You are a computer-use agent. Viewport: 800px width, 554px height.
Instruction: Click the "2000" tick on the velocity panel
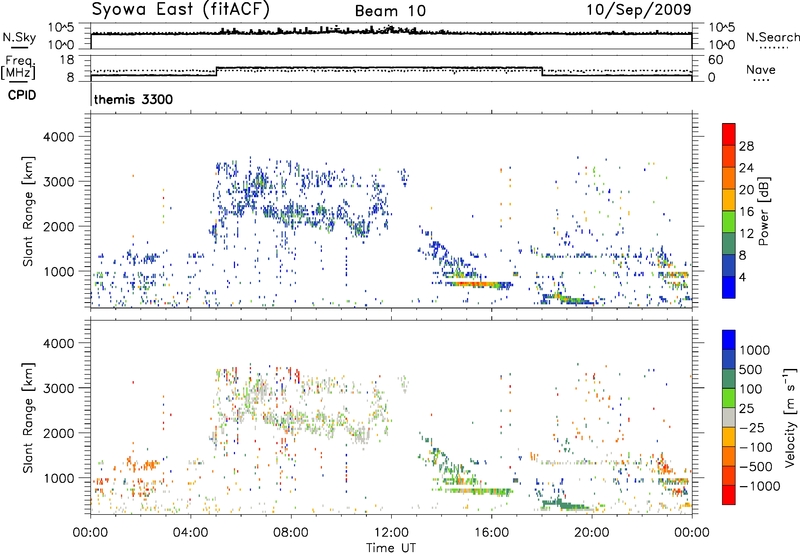point(59,433)
